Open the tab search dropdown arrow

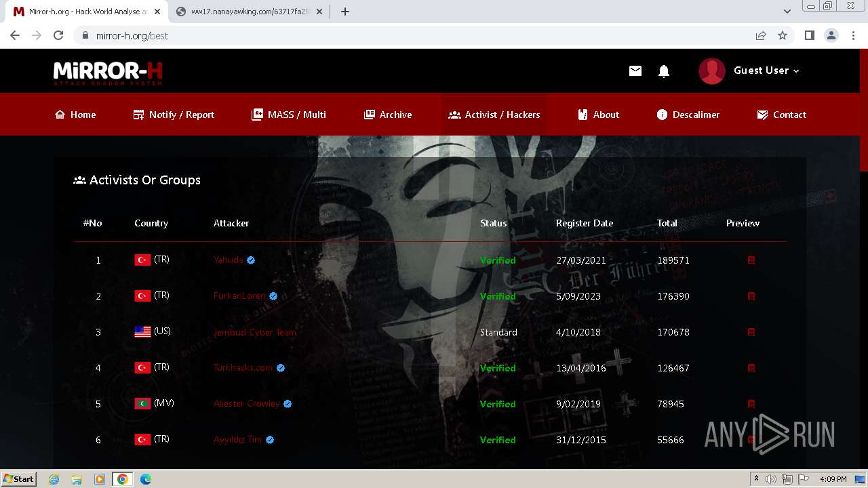pos(787,12)
